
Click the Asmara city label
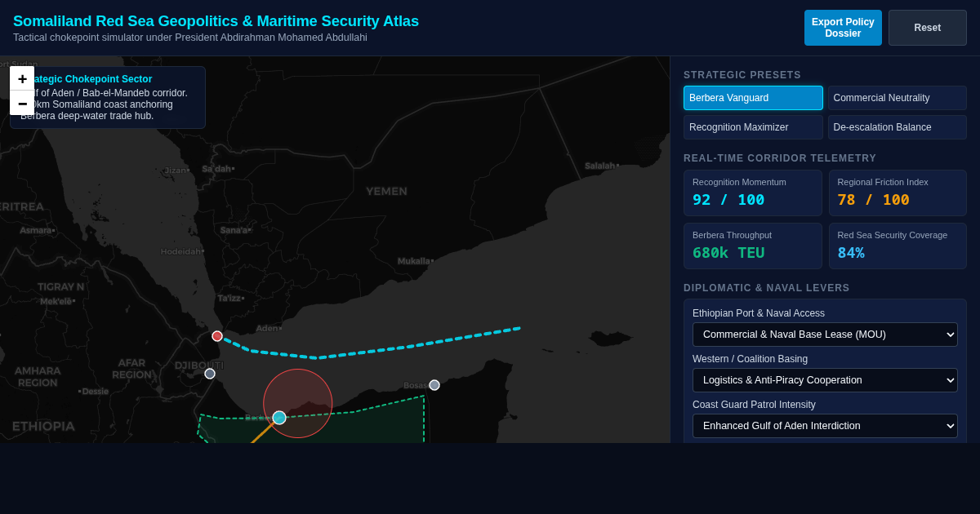tap(37, 230)
